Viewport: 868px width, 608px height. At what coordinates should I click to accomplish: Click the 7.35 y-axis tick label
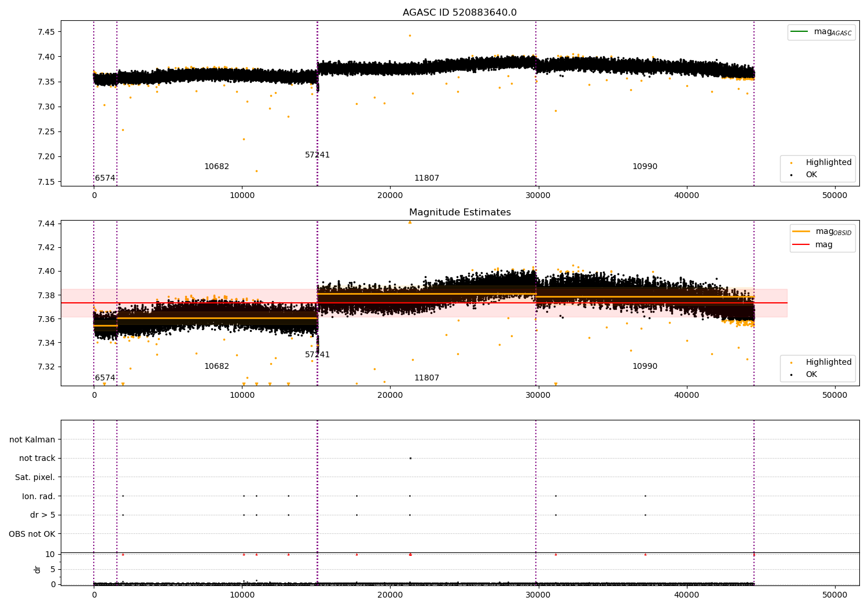46,82
